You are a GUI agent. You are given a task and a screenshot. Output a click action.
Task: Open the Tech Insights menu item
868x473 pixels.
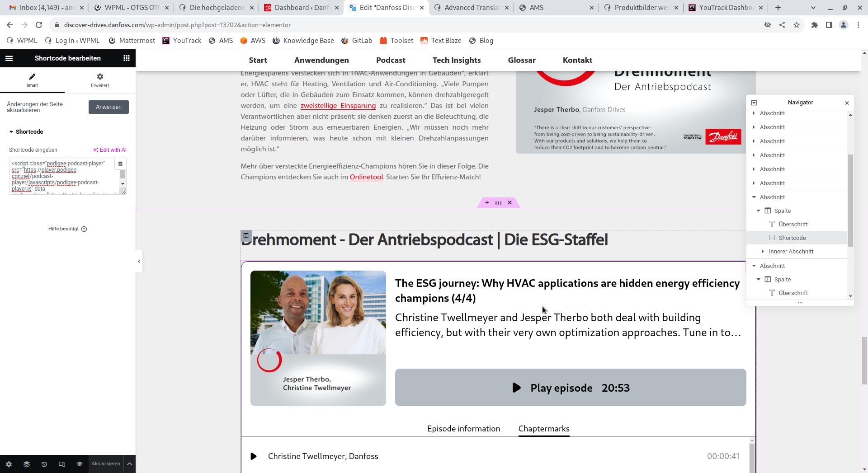point(457,60)
